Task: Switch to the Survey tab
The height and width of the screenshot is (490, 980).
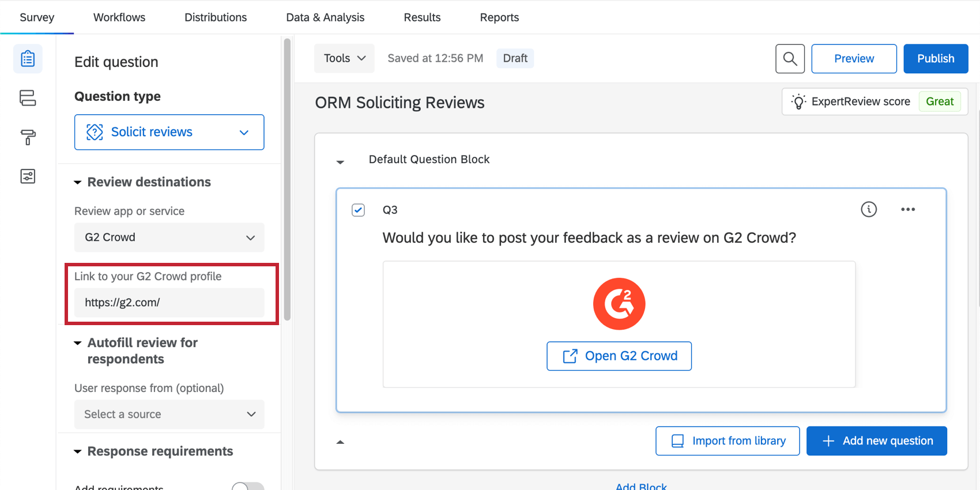Action: 37,17
